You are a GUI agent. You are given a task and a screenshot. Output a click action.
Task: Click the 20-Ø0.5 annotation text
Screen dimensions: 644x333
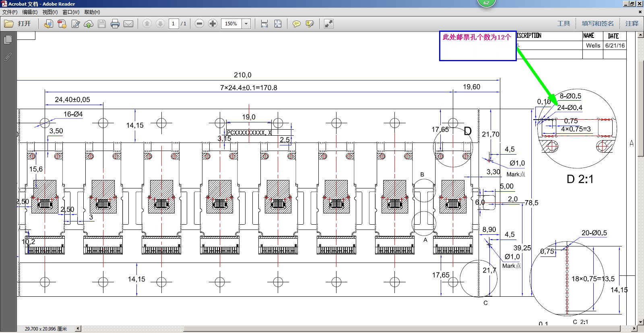[594, 233]
